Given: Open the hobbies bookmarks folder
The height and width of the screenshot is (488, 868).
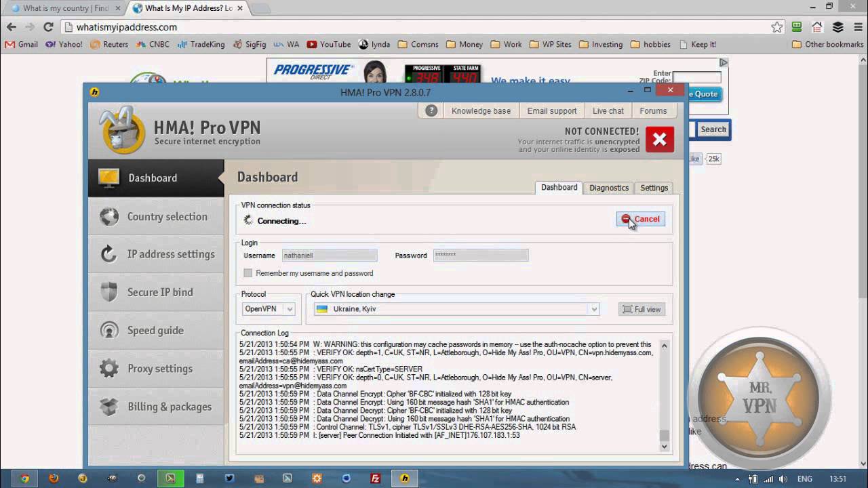Looking at the screenshot, I should coord(650,44).
